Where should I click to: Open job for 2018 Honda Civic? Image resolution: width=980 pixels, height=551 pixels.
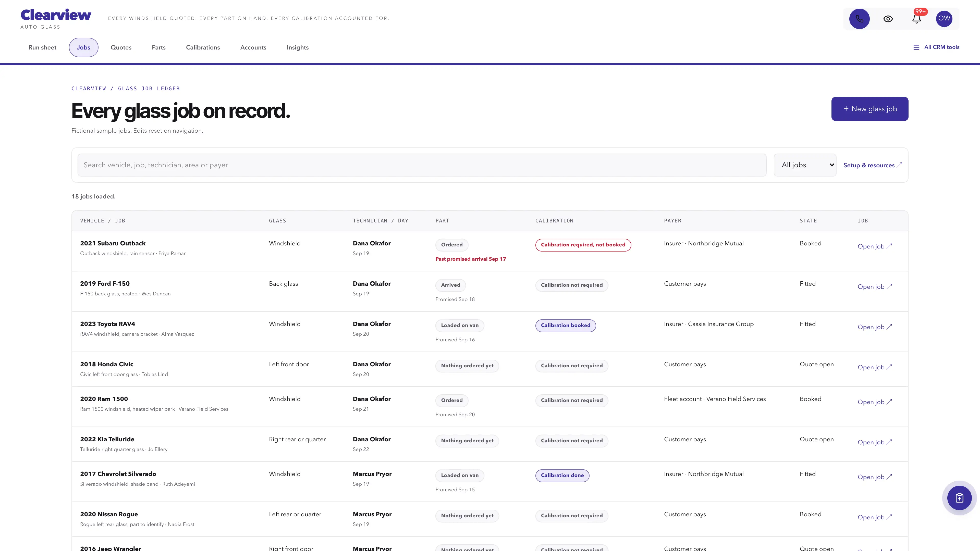click(x=875, y=367)
